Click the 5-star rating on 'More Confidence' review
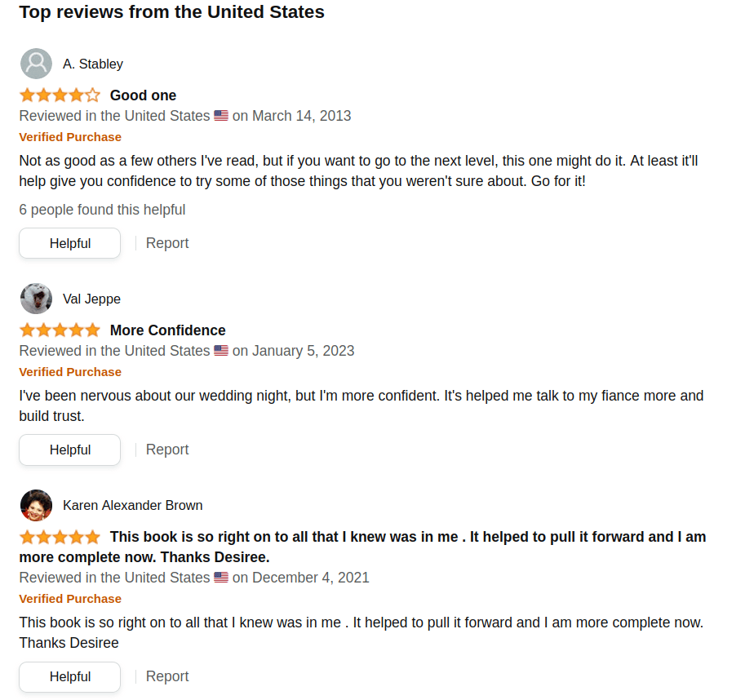The height and width of the screenshot is (700, 745). (x=60, y=330)
